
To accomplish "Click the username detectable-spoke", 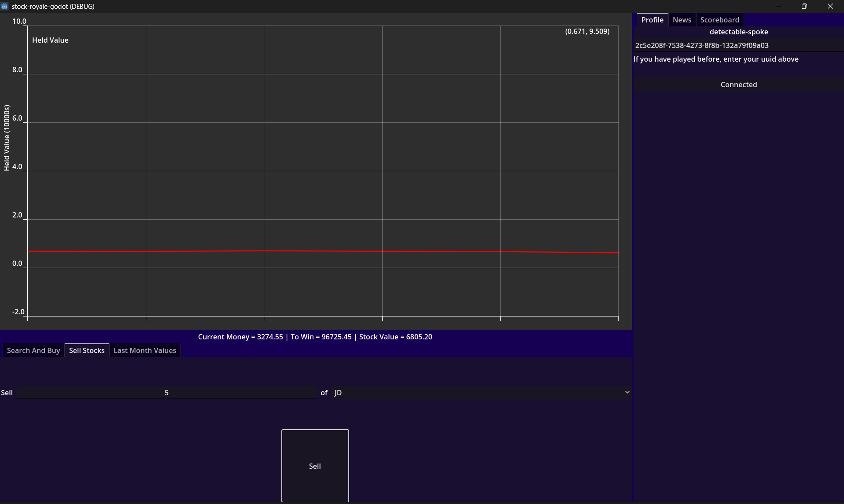I will [x=739, y=32].
